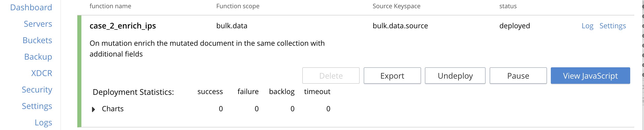Click the disabled Delete button
Image resolution: width=644 pixels, height=130 pixels.
331,76
